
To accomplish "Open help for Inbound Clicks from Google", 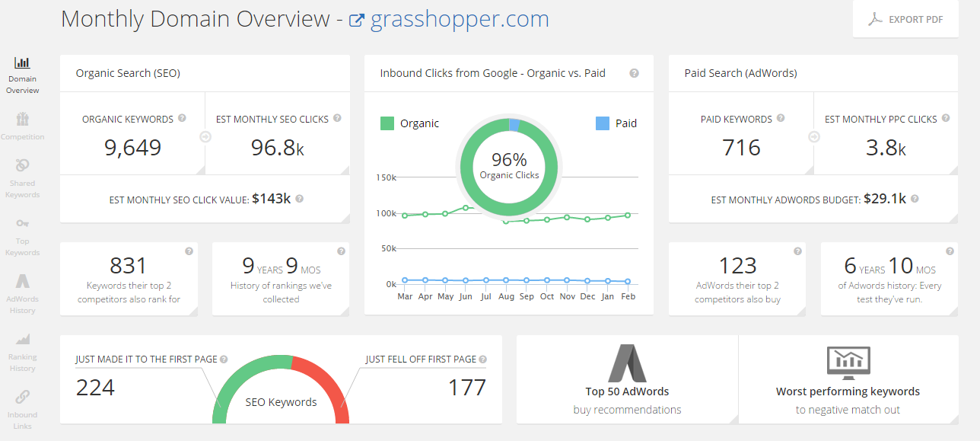I will 634,73.
